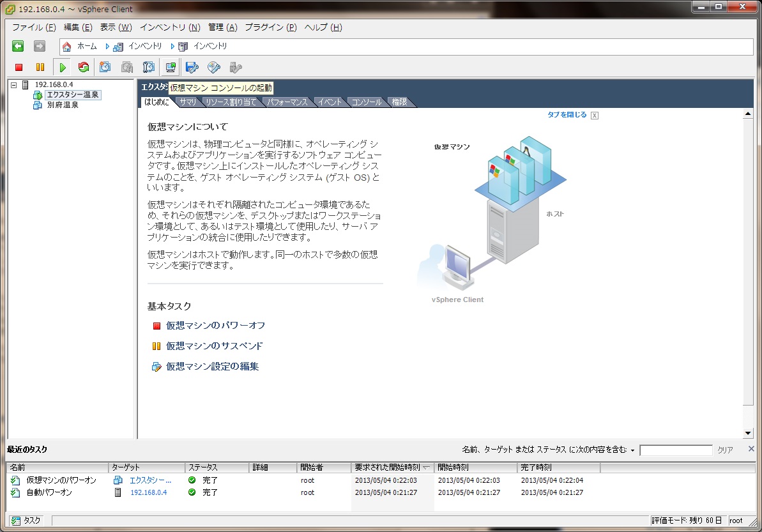762x532 pixels.
Task: Switch to the イベント tab
Action: [330, 102]
